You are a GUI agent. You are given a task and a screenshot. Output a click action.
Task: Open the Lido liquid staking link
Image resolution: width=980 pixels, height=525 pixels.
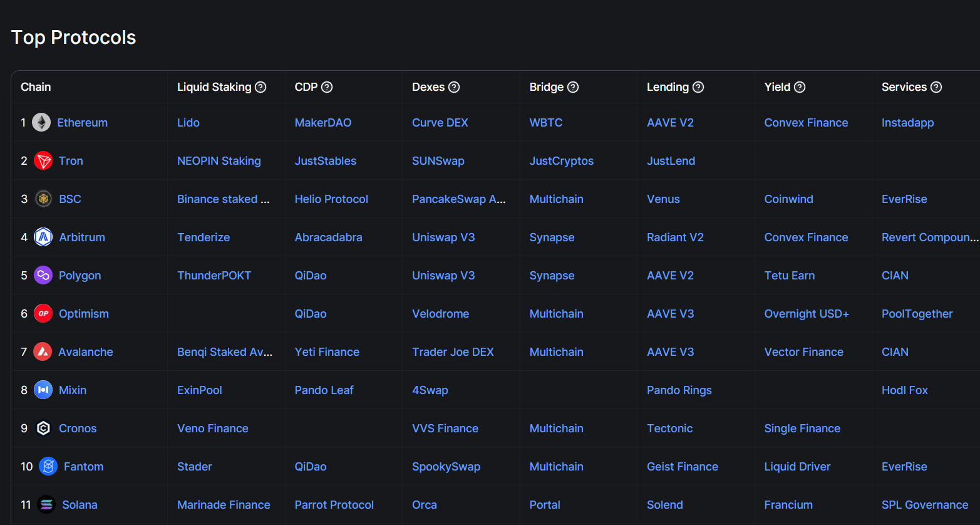(x=188, y=123)
